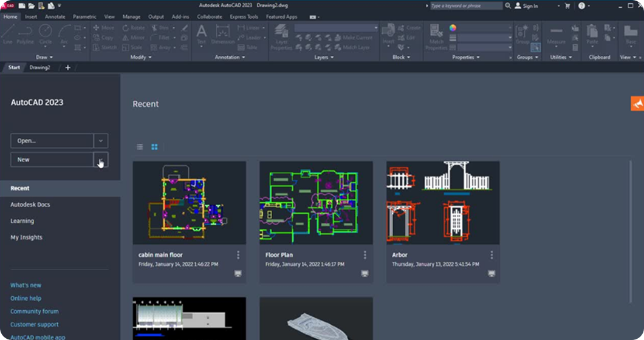Select My Insights in sidebar

26,237
